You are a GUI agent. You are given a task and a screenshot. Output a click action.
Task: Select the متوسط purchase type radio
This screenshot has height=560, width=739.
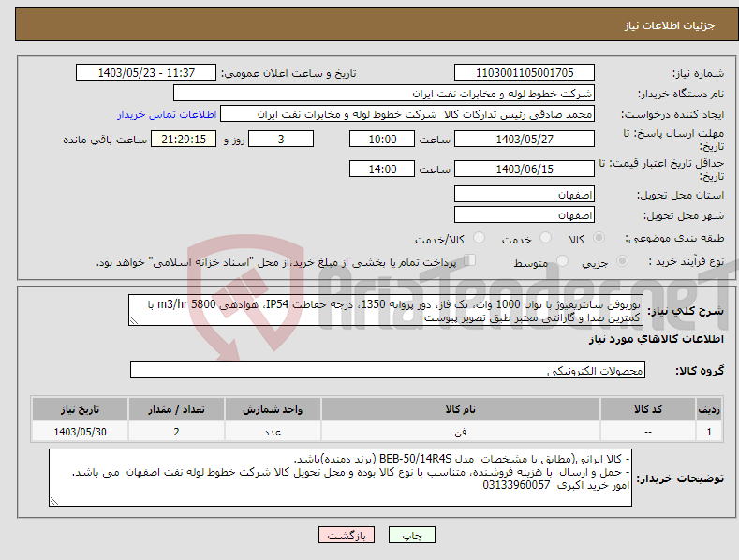[x=562, y=260]
